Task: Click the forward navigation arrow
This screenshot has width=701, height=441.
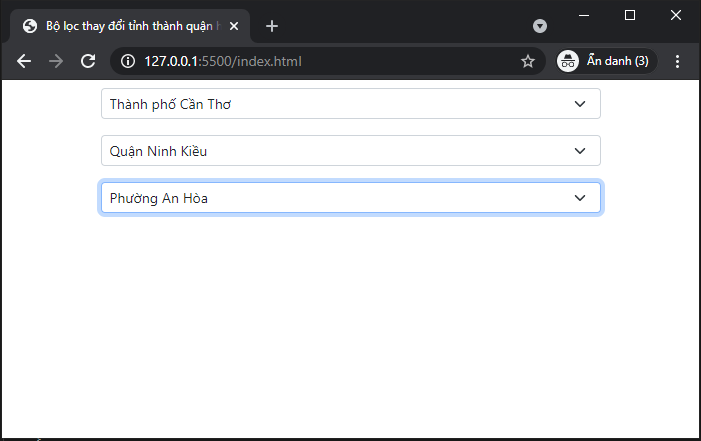Action: coord(56,61)
